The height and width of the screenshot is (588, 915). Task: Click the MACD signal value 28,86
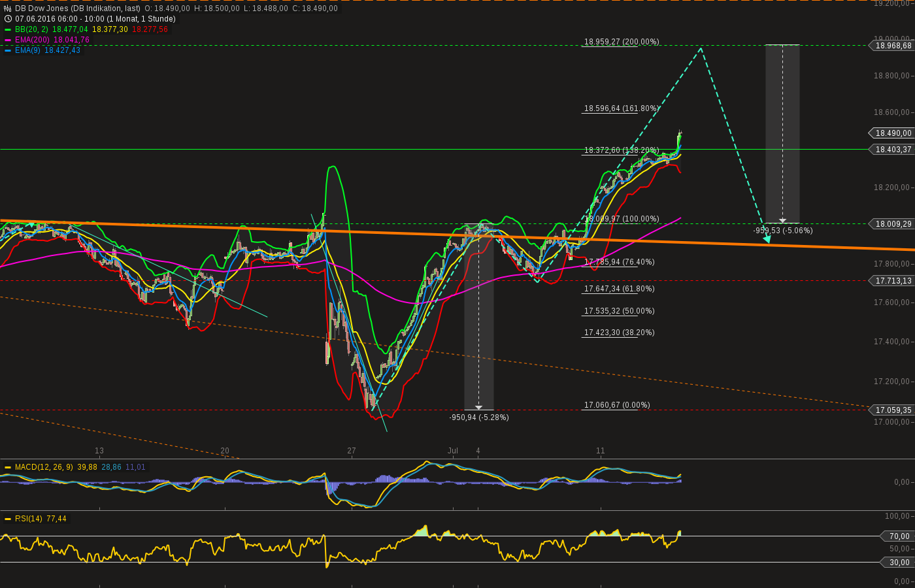[x=112, y=467]
